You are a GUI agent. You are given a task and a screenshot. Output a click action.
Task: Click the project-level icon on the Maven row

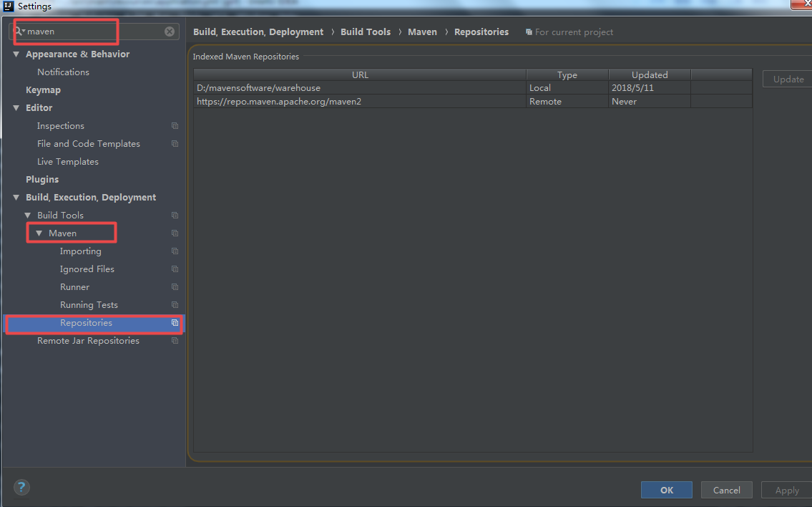[x=175, y=233]
